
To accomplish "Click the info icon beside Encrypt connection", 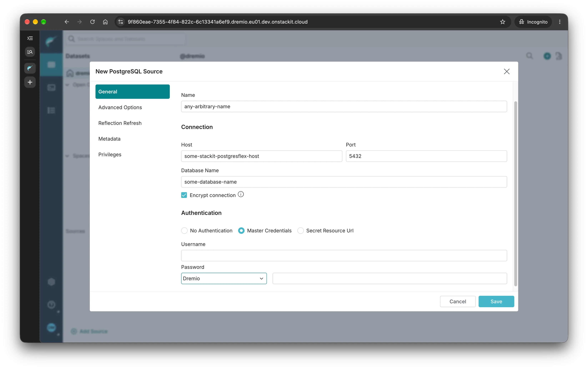I will [241, 194].
